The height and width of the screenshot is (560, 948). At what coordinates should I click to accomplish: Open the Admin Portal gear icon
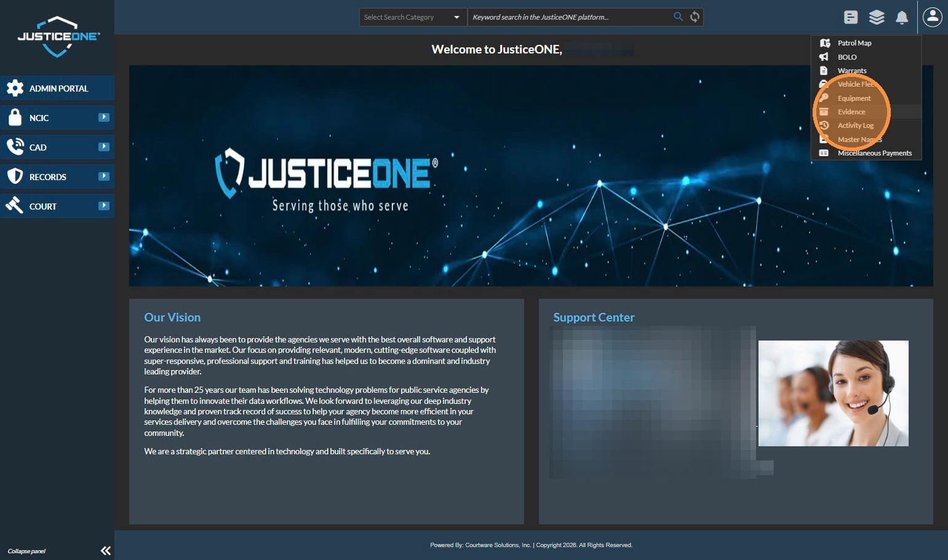click(15, 89)
